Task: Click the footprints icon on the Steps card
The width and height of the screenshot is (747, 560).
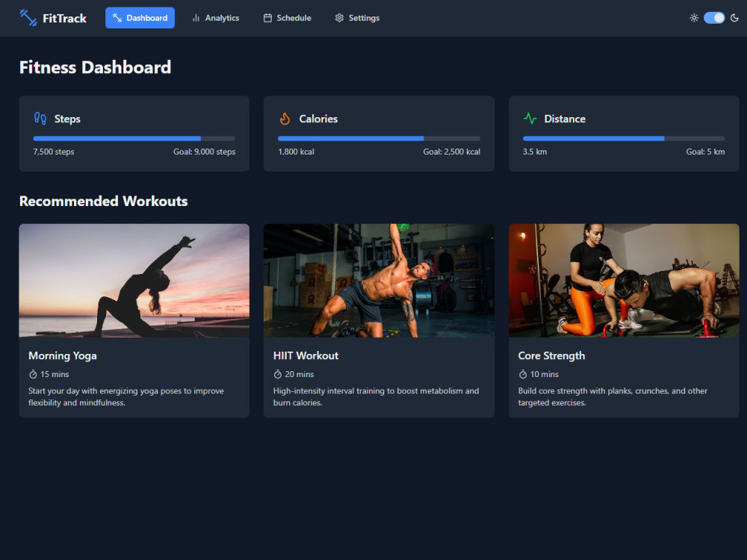Action: 40,119
